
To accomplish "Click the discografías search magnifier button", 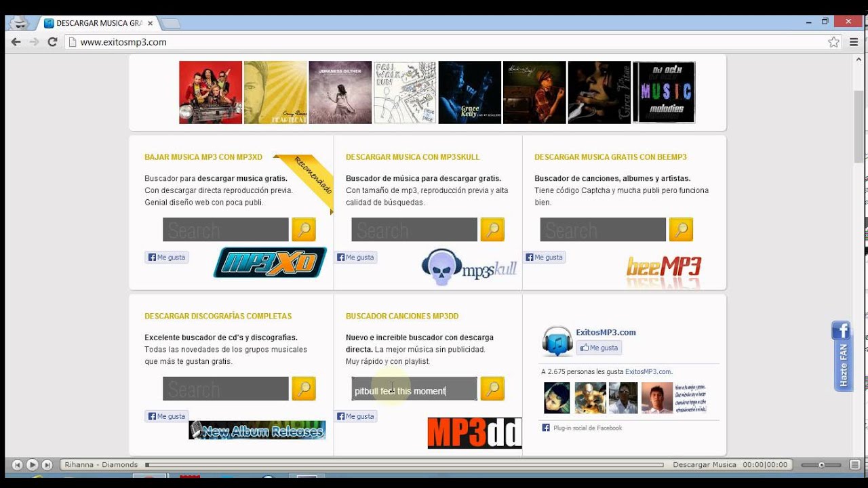I will pos(304,388).
